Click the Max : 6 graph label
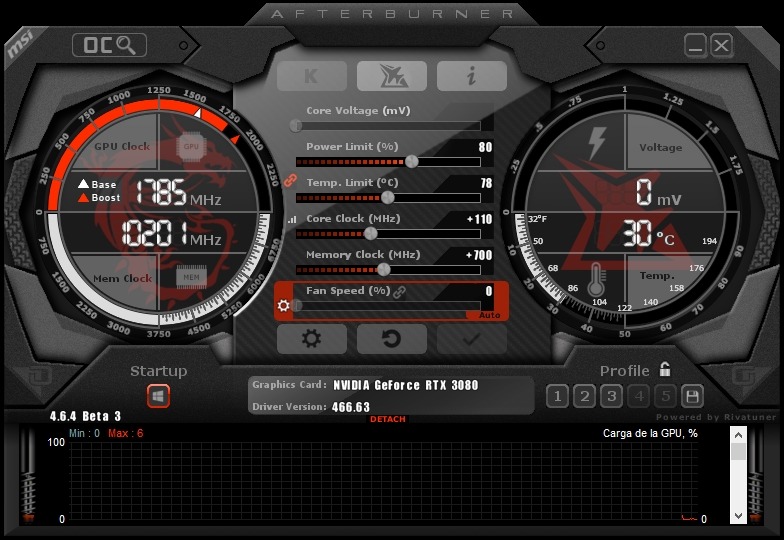784x540 pixels. click(x=126, y=433)
